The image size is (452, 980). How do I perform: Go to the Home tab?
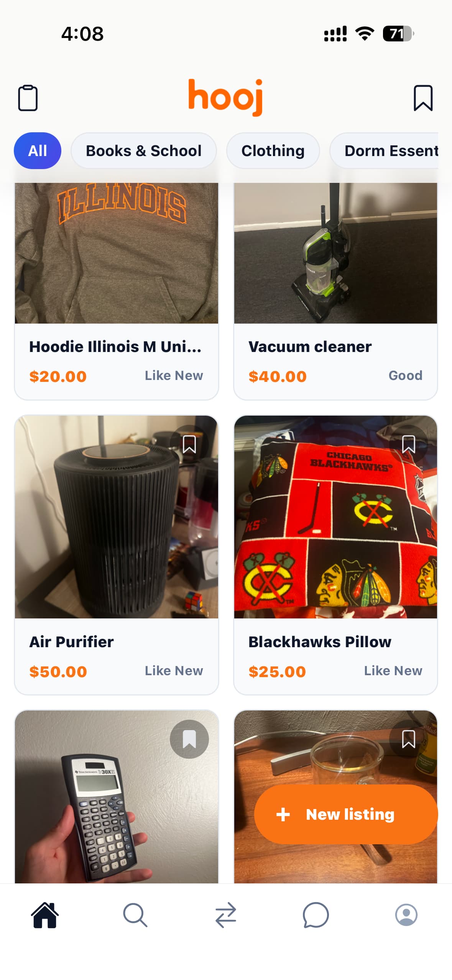(x=45, y=915)
